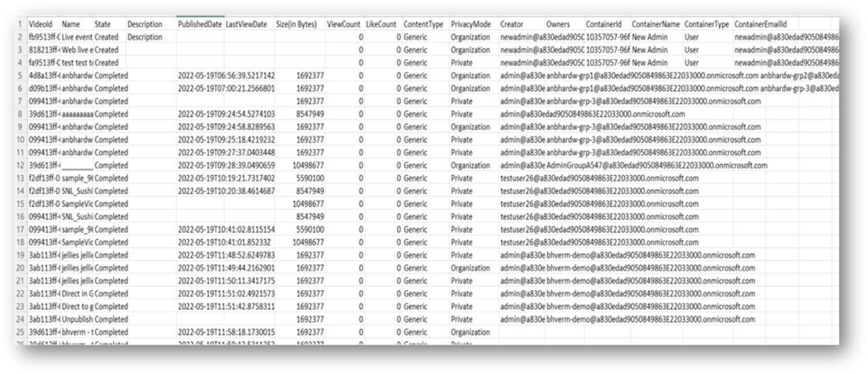Click the AdminGroupA547 owner cell
The width and height of the screenshot is (868, 374).
point(657,165)
